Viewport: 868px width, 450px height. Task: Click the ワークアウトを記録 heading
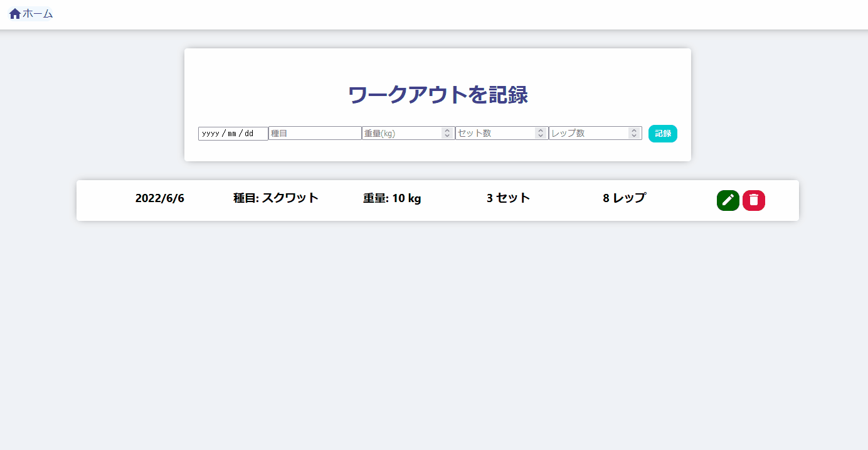pos(438,95)
